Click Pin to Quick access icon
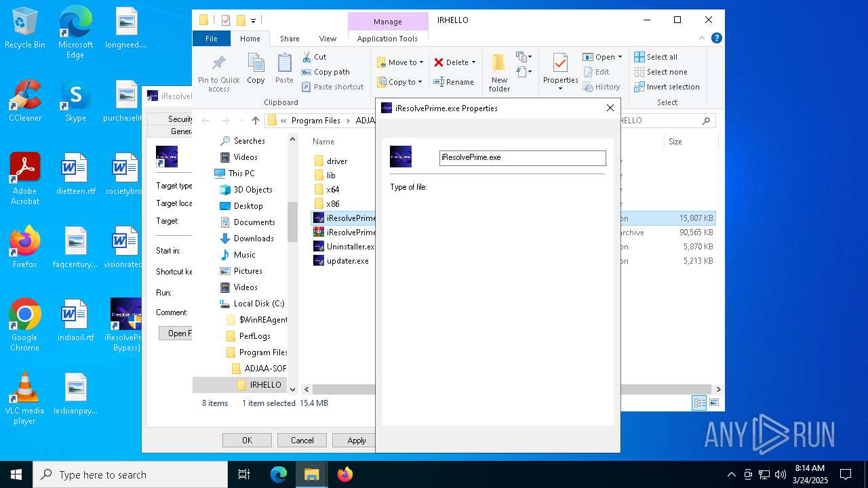 point(219,64)
